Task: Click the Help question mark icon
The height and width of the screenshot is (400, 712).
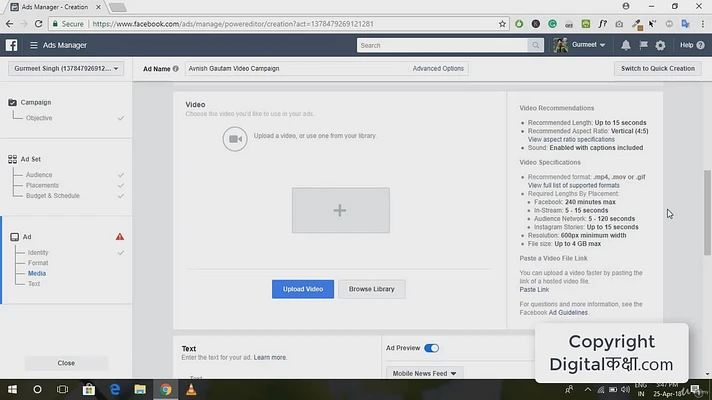Action: pyautogui.click(x=700, y=45)
